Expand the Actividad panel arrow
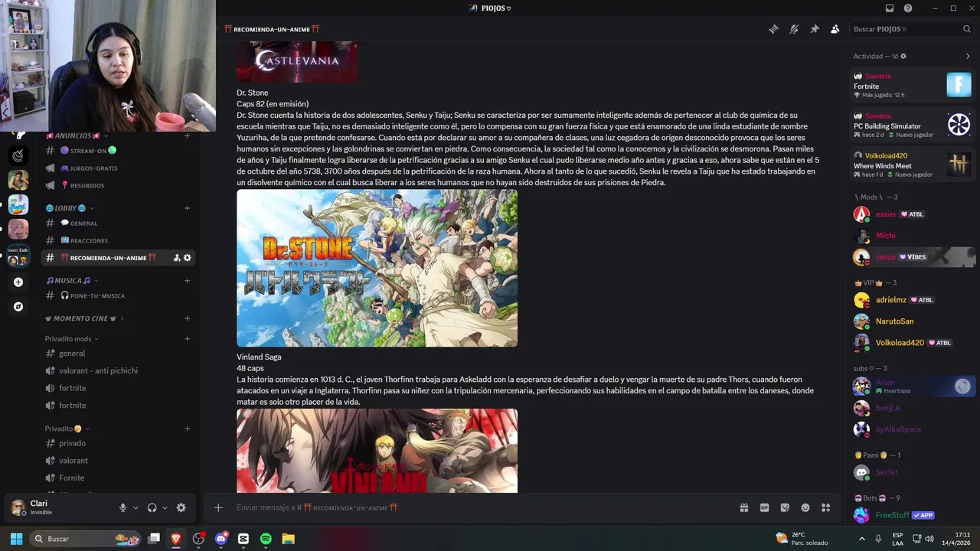 968,56
